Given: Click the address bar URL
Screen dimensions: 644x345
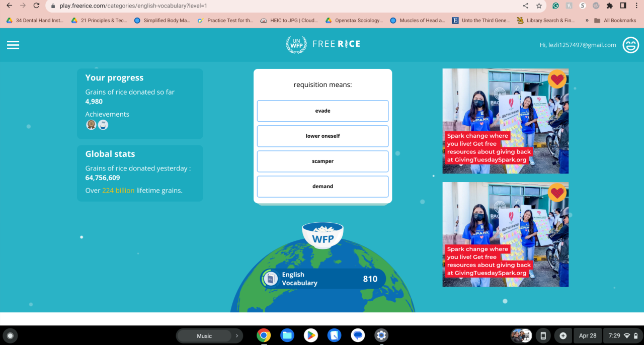Looking at the screenshot, I should pos(133,6).
